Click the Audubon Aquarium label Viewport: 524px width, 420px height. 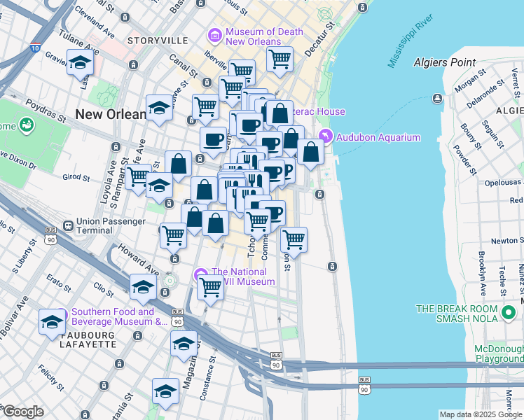coord(378,137)
